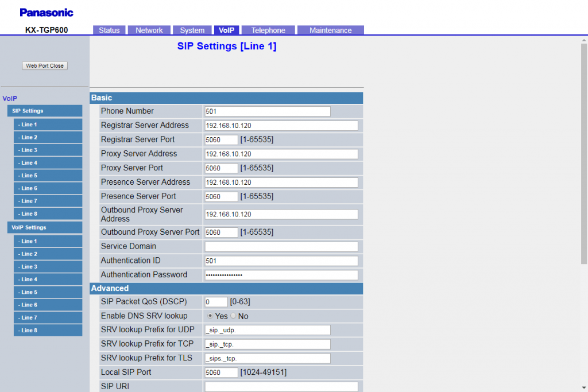Screen dimensions: 588x392
Task: Open VoIP Settings Line 1
Action: pyautogui.click(x=48, y=241)
